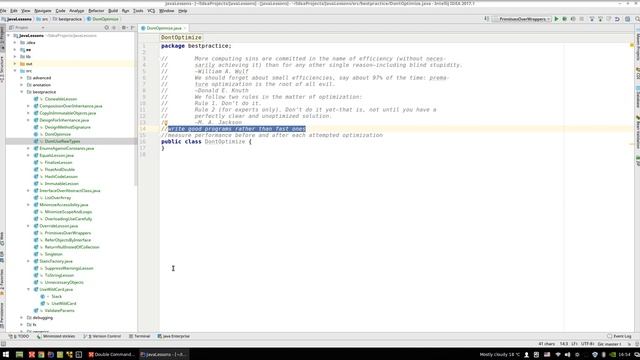Collapse the src folder
This screenshot has height=360, width=640.
[x=16, y=71]
